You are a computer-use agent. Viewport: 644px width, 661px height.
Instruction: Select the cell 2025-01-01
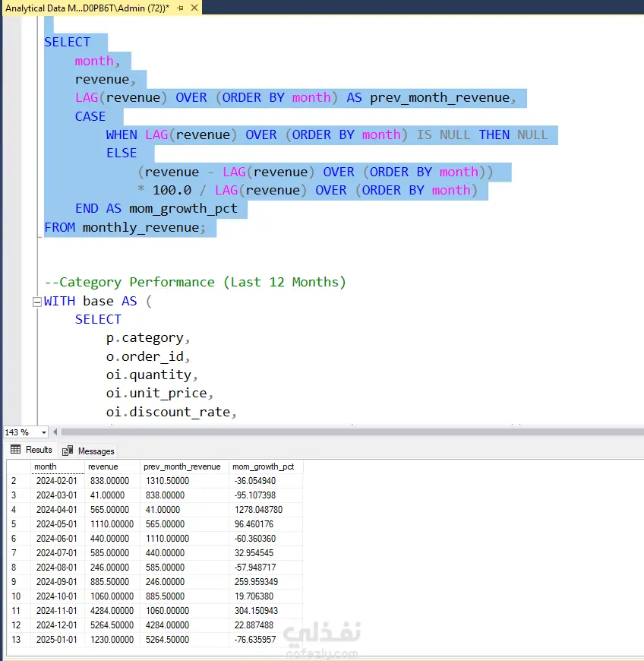tap(57, 640)
